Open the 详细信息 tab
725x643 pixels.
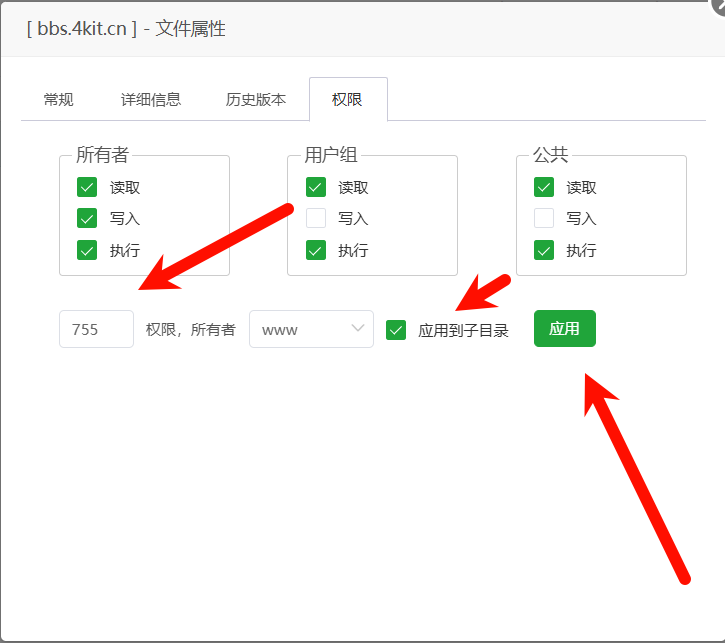pos(151,100)
